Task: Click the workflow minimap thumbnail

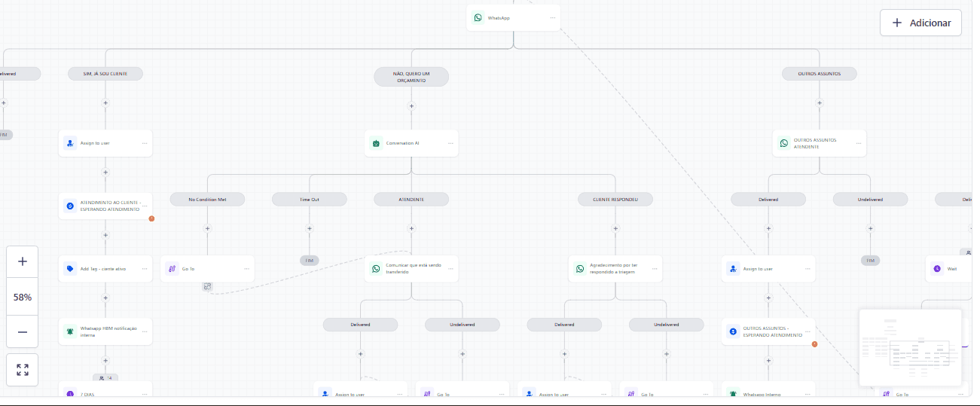Action: point(910,346)
